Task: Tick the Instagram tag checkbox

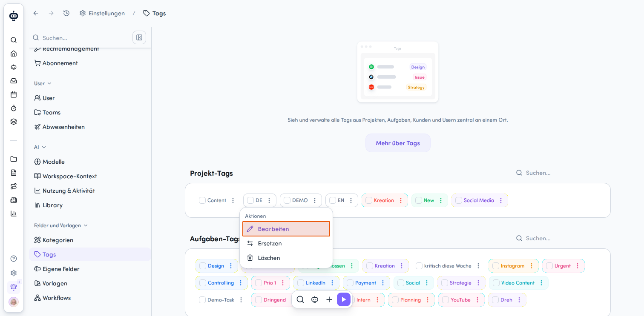Action: 496,266
